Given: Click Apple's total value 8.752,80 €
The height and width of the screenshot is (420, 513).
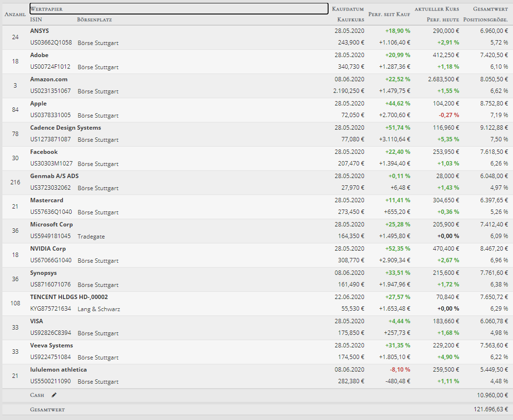Looking at the screenshot, I should click(x=494, y=104).
